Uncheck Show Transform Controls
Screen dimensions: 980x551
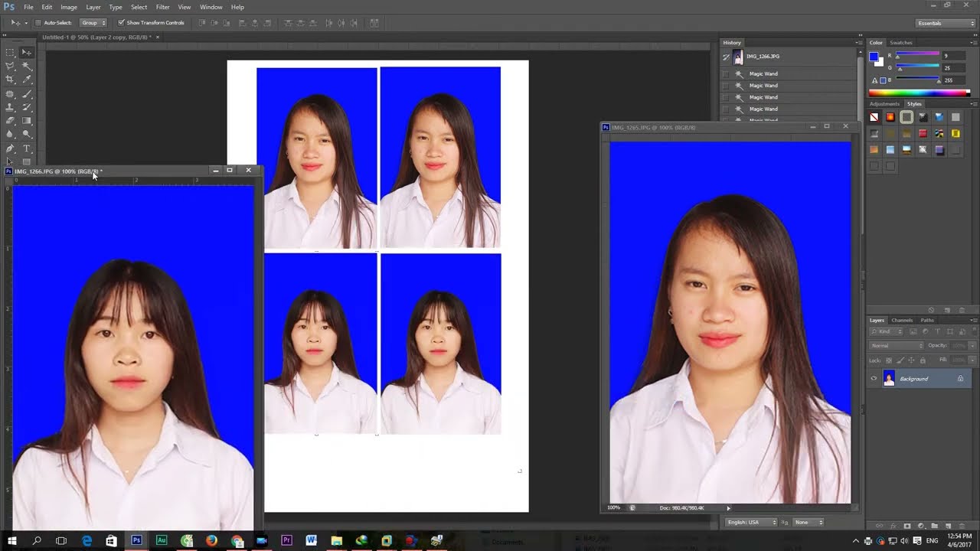121,23
